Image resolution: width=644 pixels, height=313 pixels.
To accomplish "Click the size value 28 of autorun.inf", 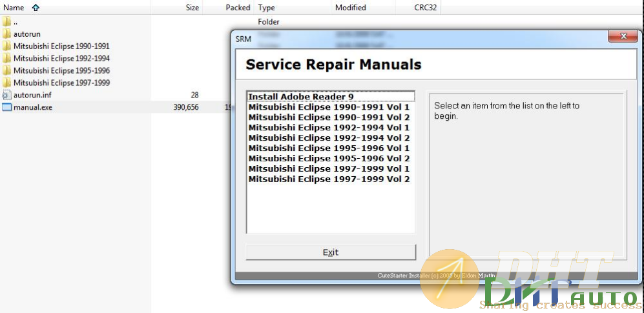I will click(x=194, y=95).
